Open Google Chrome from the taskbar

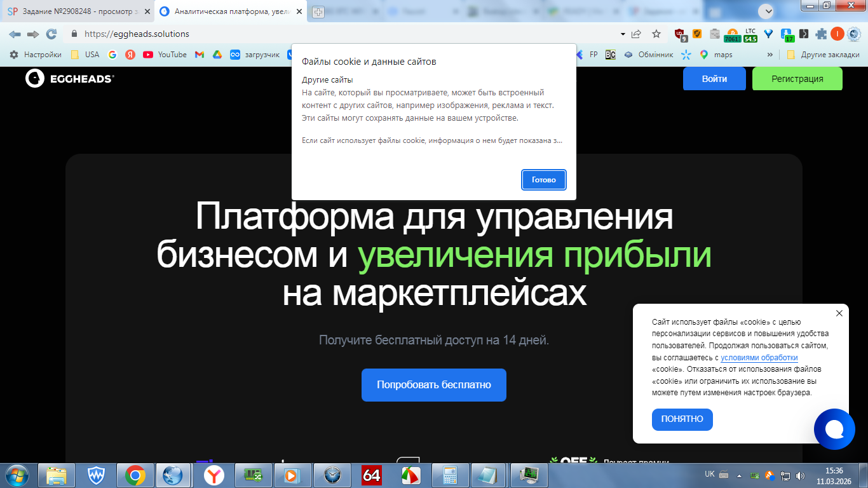pyautogui.click(x=135, y=475)
